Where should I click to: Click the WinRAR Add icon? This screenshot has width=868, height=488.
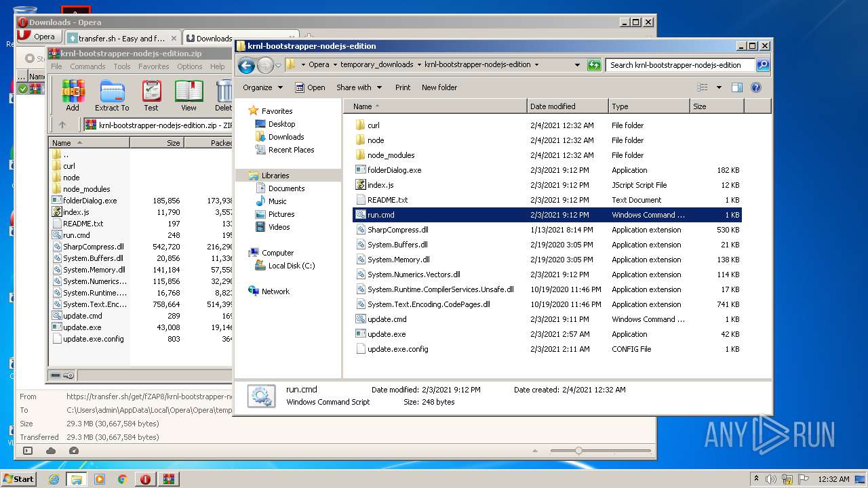pos(73,95)
